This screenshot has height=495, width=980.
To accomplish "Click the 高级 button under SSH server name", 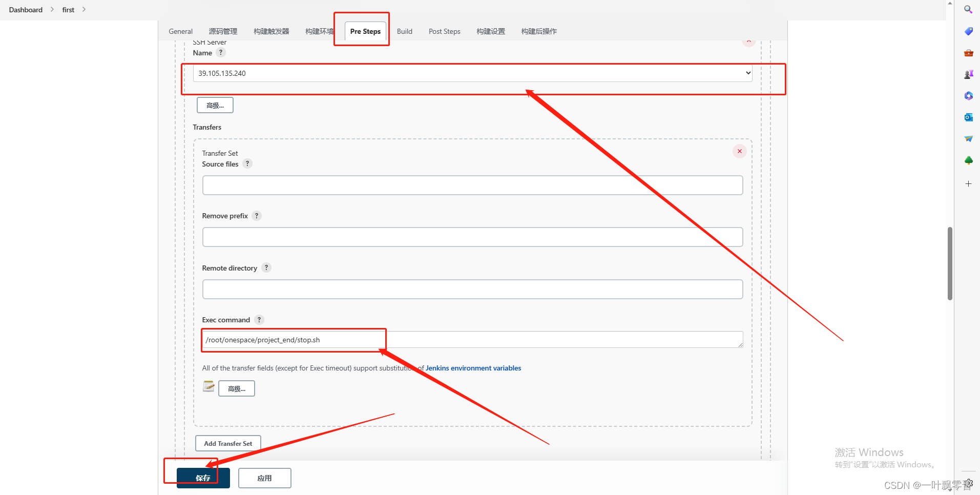I will 215,105.
